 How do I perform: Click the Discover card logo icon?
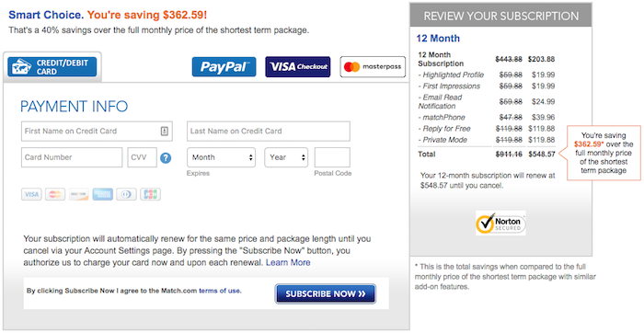tap(78, 194)
